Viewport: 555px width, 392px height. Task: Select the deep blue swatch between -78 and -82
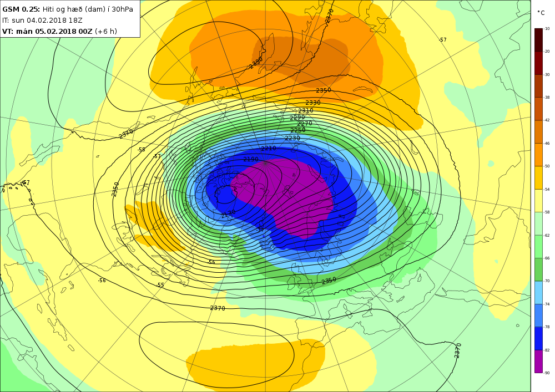click(538, 338)
